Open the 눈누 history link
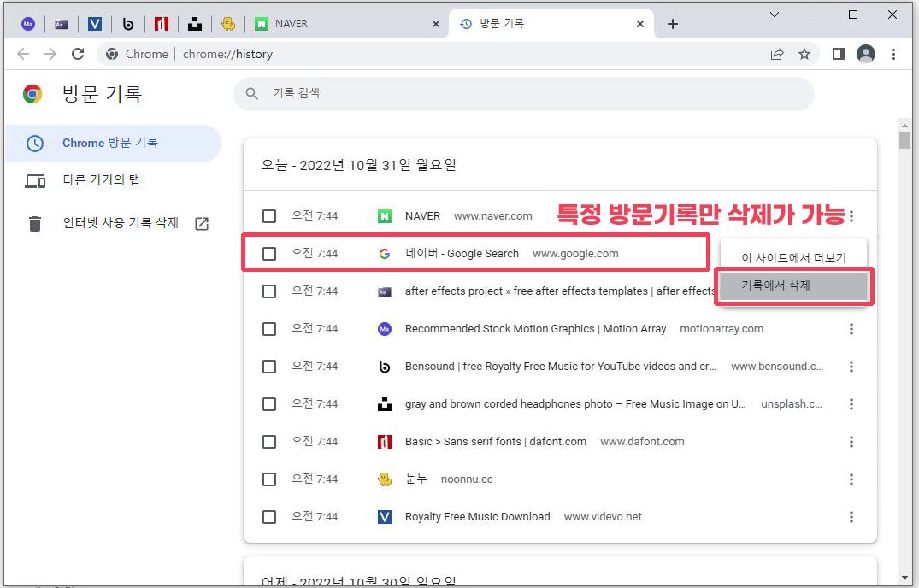The width and height of the screenshot is (919, 588). coord(416,479)
